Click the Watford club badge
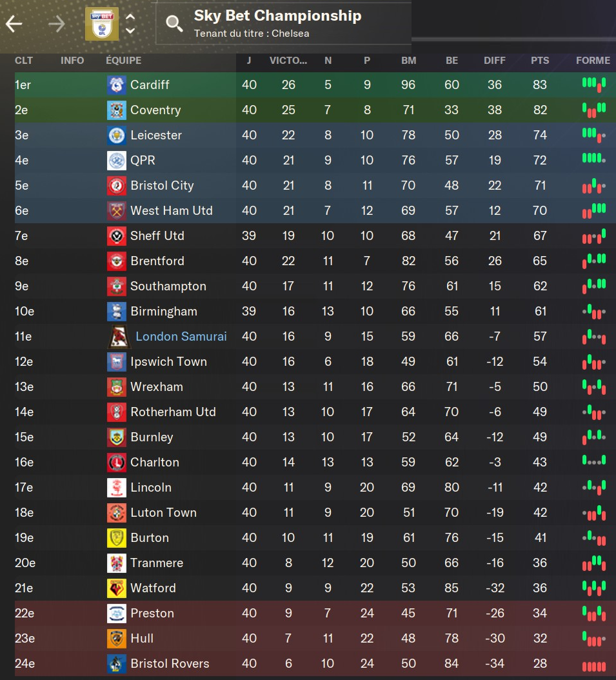This screenshot has width=616, height=680. tap(117, 588)
